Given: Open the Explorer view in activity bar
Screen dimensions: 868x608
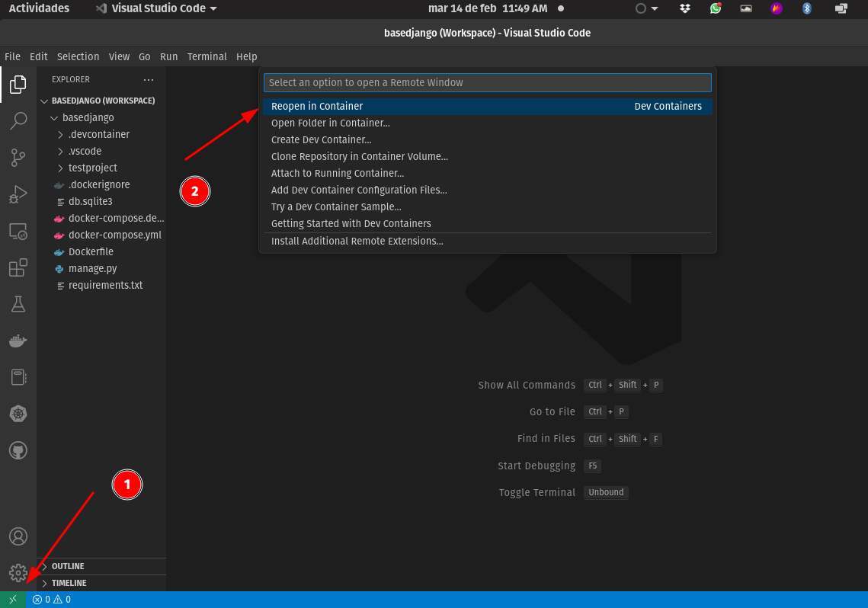Looking at the screenshot, I should (x=18, y=85).
